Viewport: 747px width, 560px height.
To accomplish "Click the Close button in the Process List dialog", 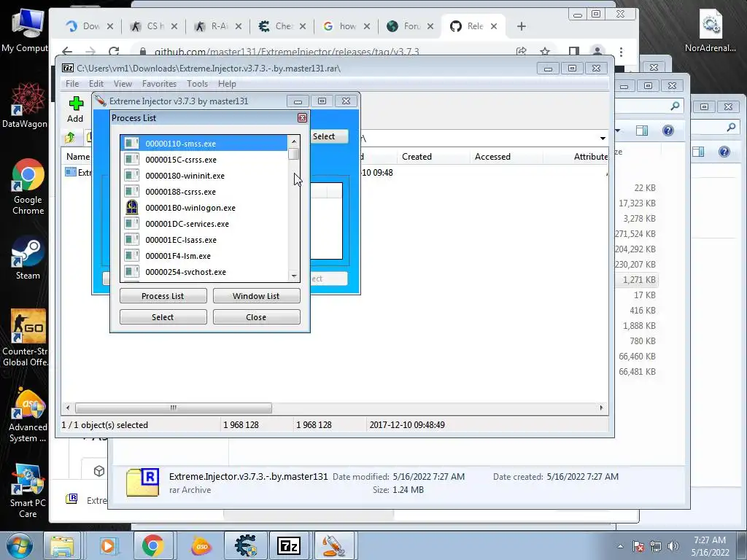I will 256,317.
